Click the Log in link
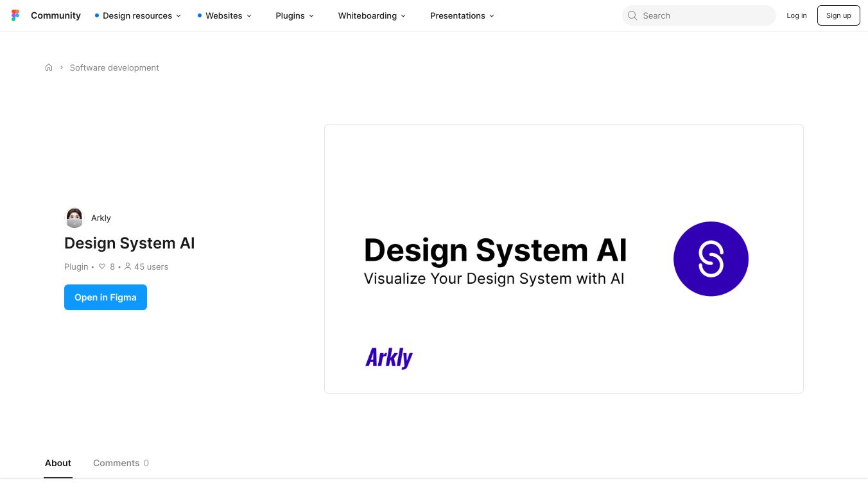Viewport: 868px width, 488px height. click(797, 15)
